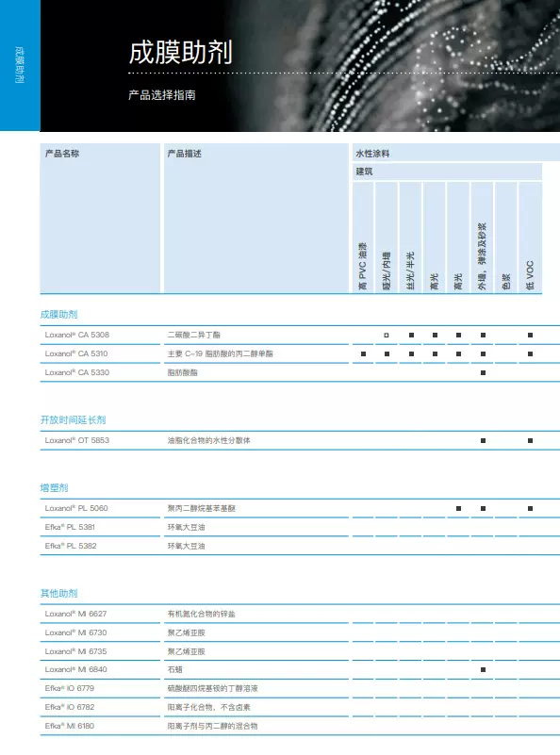This screenshot has width=560, height=755.
Task: Click product name Loxanol PL 5060
Action: click(76, 508)
